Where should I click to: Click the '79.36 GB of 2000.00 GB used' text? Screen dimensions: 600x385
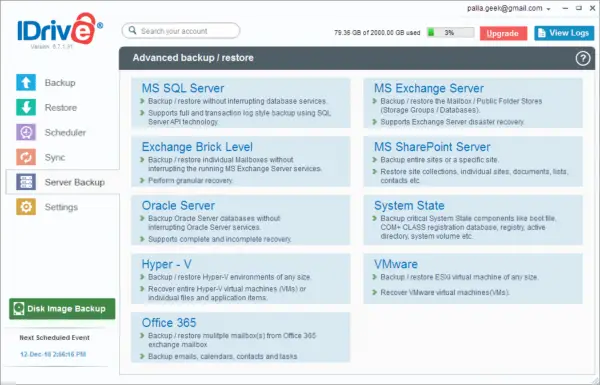point(377,33)
